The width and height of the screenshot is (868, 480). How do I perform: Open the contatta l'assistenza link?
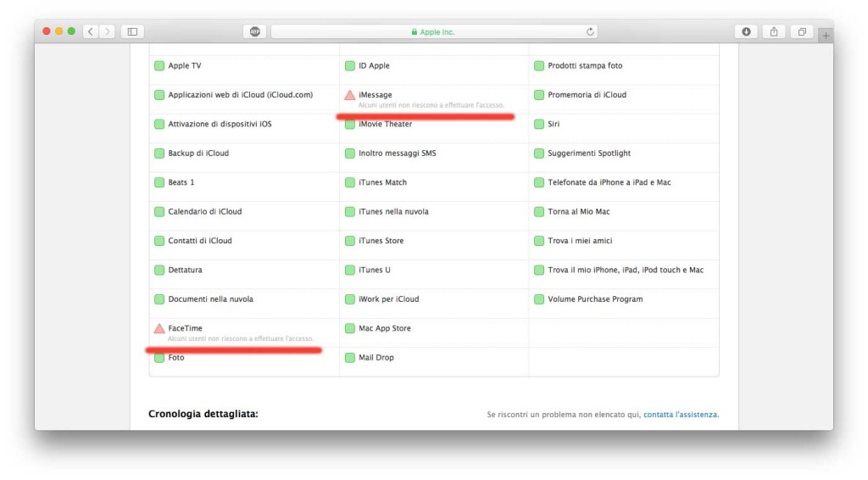(x=681, y=415)
